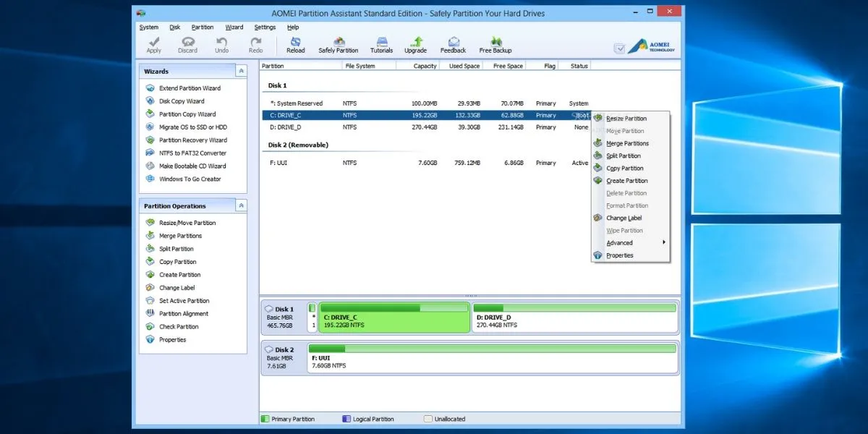
Task: Click Copy Partition sidebar icon
Action: tap(150, 262)
